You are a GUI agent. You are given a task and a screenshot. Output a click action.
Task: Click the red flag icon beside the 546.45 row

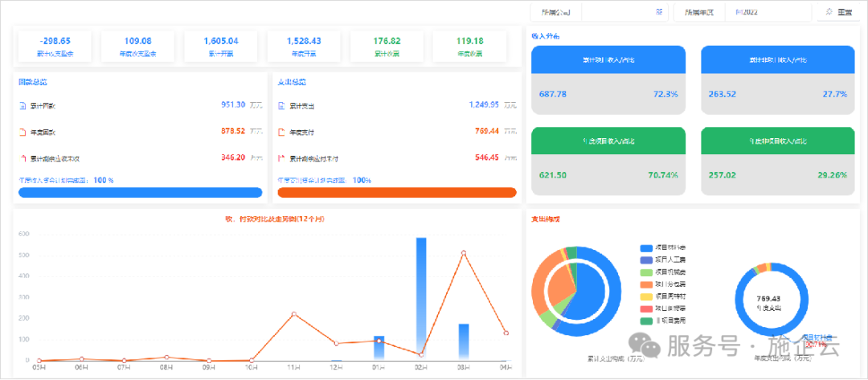click(281, 158)
